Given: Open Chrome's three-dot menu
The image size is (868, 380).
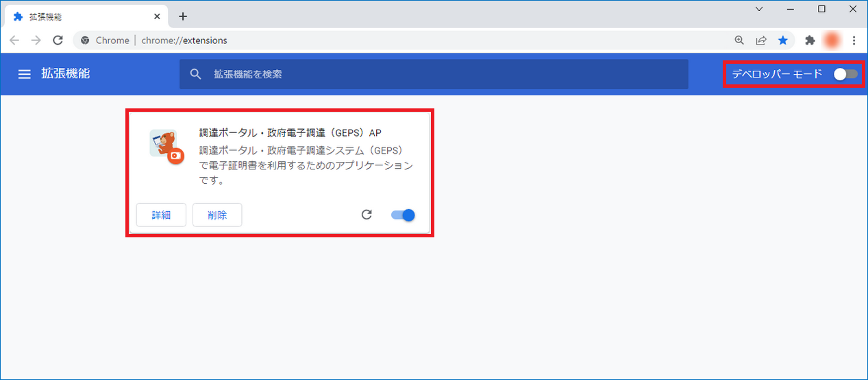Looking at the screenshot, I should click(x=854, y=40).
